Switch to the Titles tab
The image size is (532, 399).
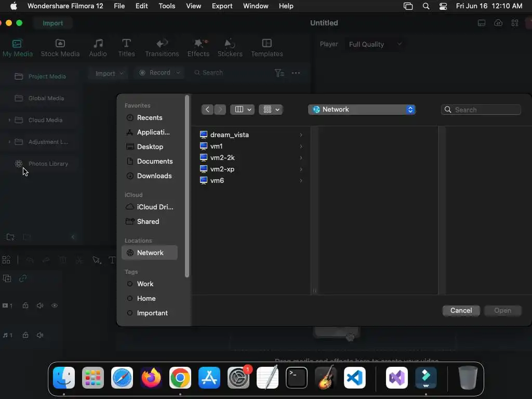coord(126,48)
